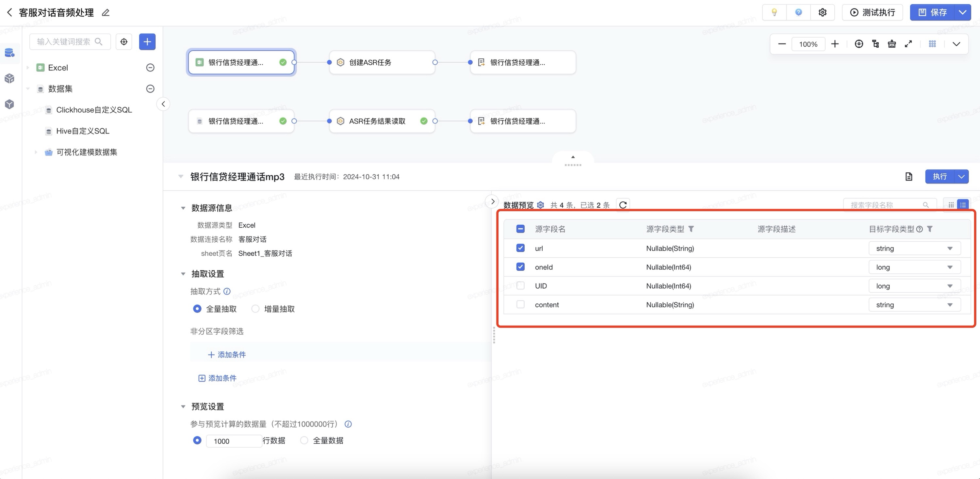Click 测试执行 button
Screen dimensions: 980x479
872,12
